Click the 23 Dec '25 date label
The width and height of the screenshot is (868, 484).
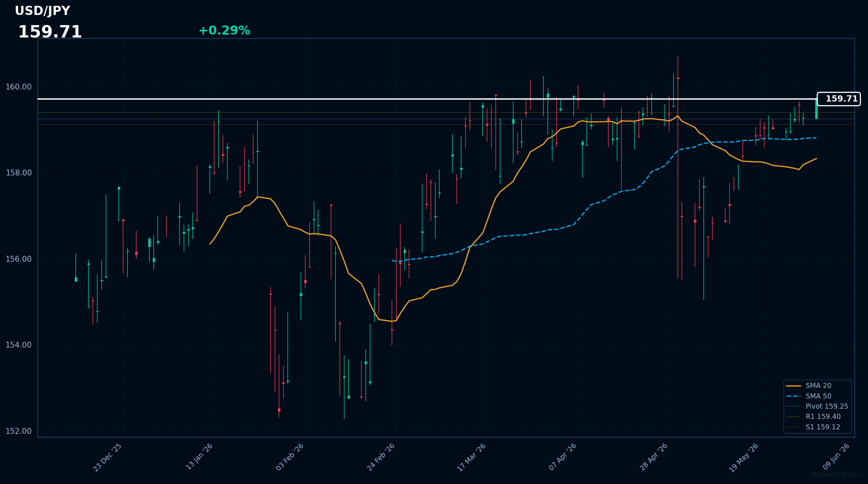coord(108,457)
